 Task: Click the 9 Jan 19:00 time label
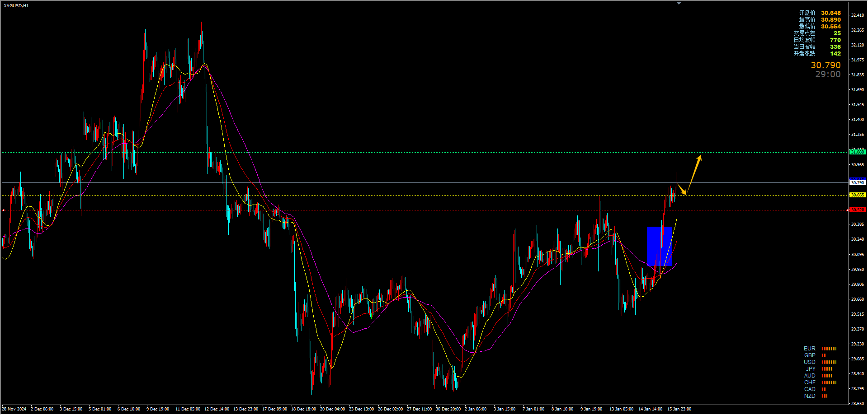coord(591,409)
